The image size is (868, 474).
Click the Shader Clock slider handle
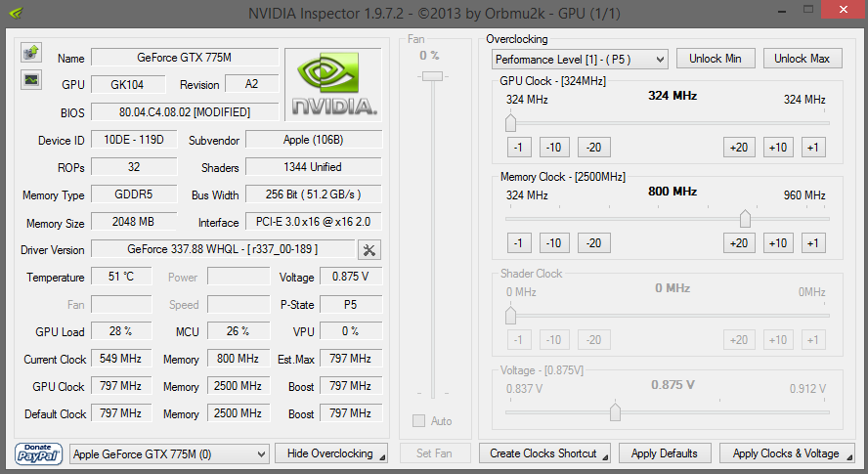tap(510, 316)
